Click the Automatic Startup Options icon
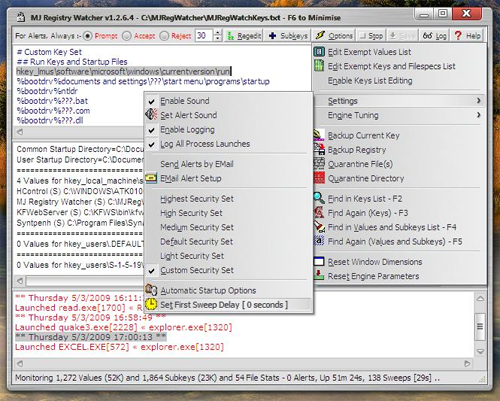 click(151, 290)
